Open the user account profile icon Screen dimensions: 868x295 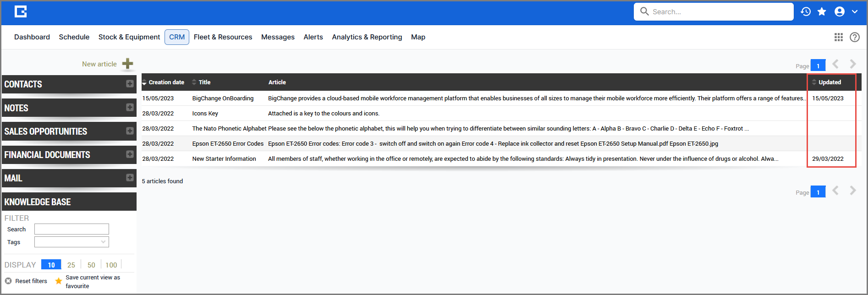pyautogui.click(x=840, y=12)
